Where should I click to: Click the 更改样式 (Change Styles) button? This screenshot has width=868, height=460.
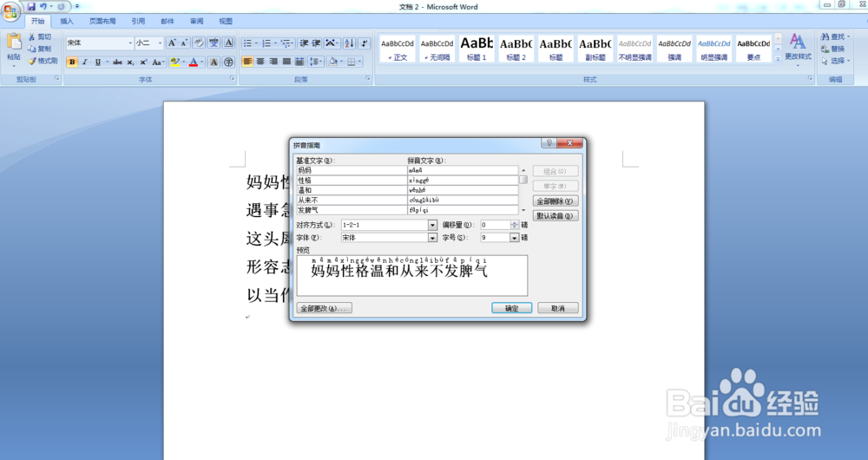(798, 48)
